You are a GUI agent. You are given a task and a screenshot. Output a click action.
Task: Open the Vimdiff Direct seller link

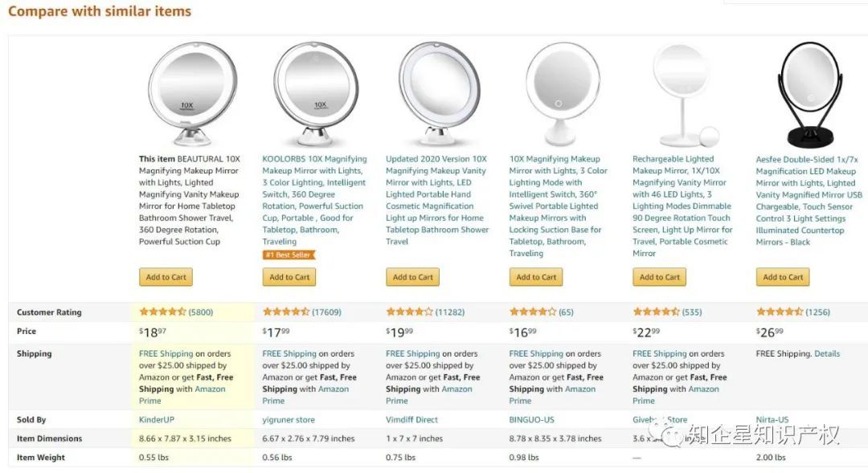click(x=411, y=420)
